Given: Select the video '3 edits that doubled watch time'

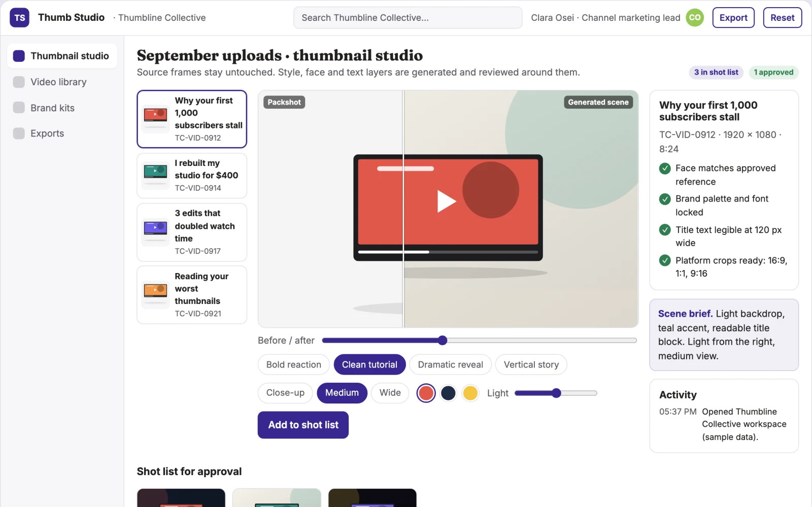Looking at the screenshot, I should 192,232.
